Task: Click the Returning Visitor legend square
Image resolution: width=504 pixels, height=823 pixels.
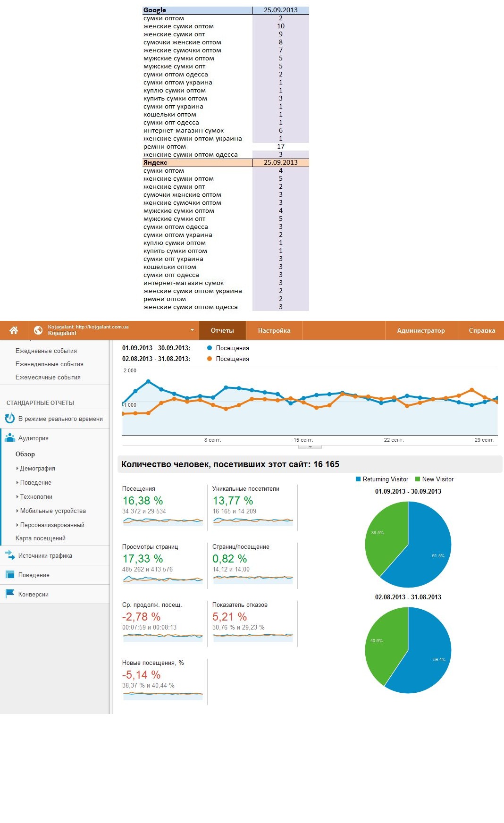Action: 358,479
